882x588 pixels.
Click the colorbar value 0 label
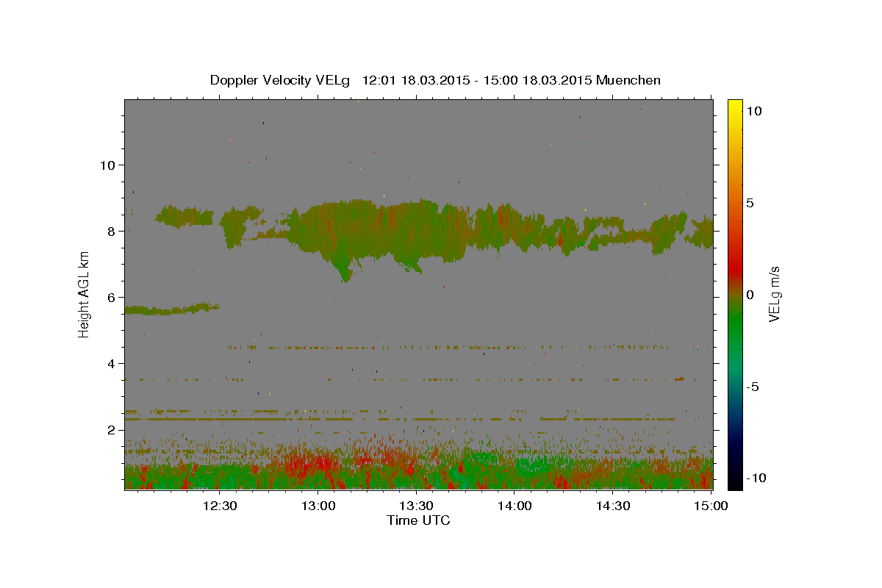[x=750, y=295]
